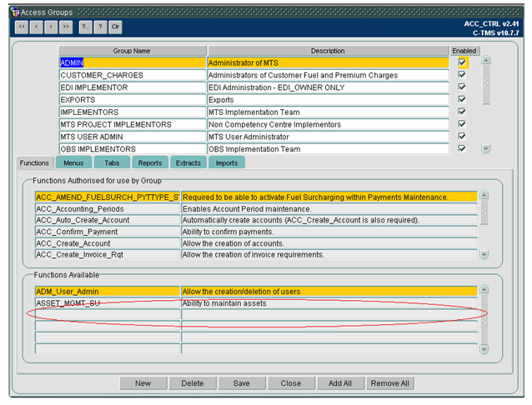Click the Clr clear toolbar button
Image resolution: width=532 pixels, height=405 pixels.
115,27
